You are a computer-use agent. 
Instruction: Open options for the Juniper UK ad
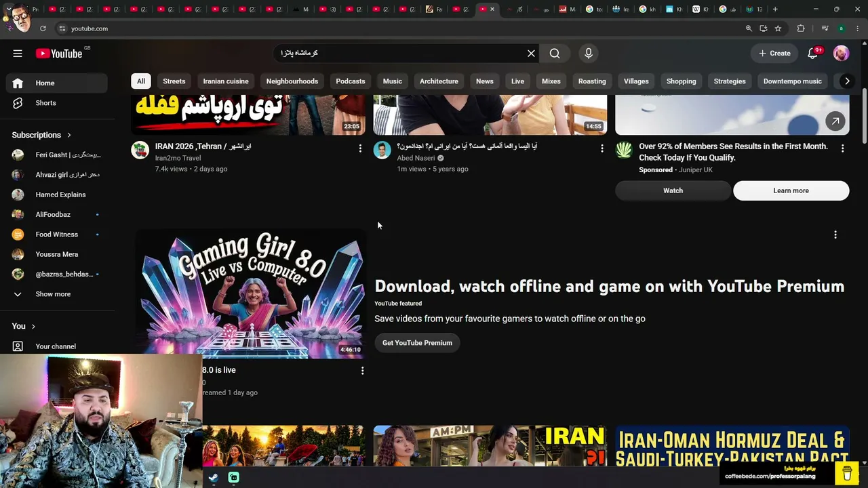(842, 148)
